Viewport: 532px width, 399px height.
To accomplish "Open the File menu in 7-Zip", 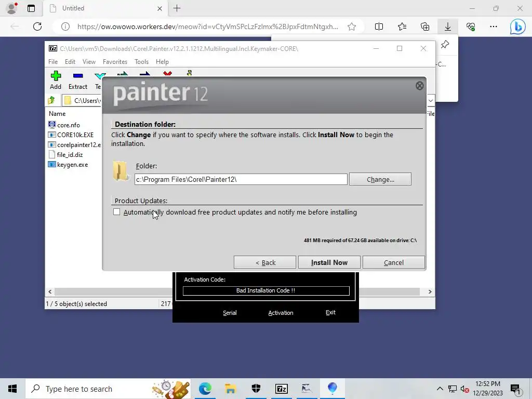I will pyautogui.click(x=53, y=62).
